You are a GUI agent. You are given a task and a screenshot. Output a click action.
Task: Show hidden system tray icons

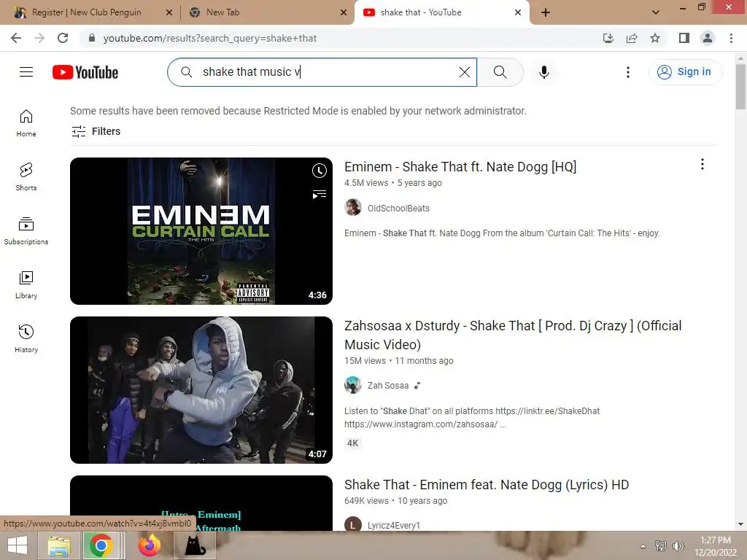click(643, 546)
